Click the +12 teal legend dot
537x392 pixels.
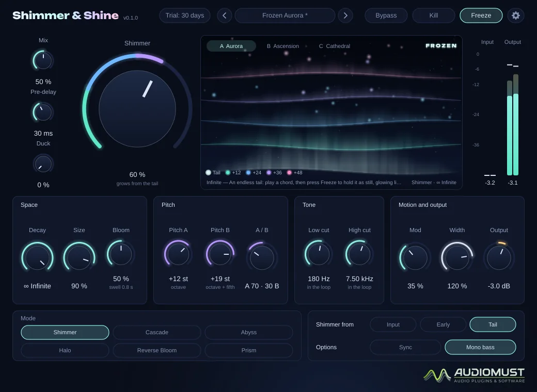click(228, 172)
